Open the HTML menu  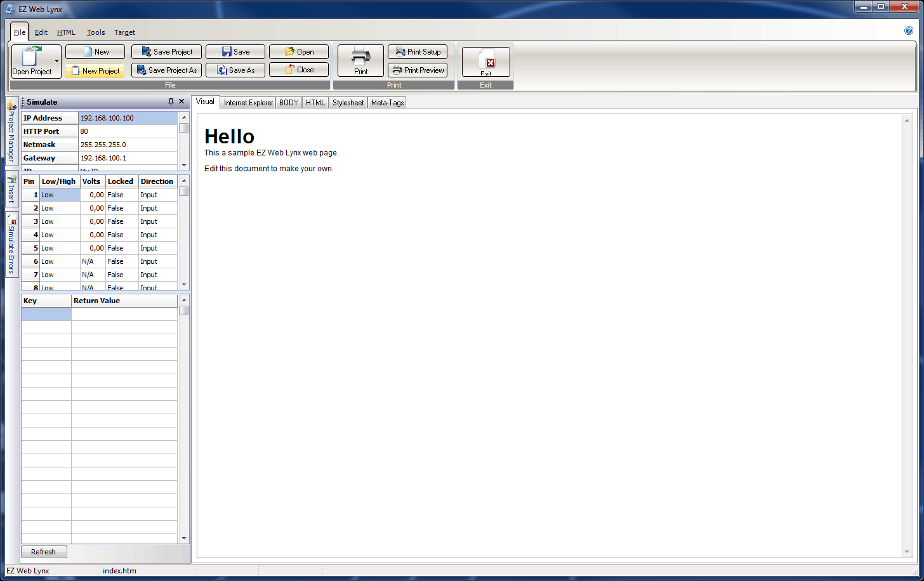tap(66, 32)
